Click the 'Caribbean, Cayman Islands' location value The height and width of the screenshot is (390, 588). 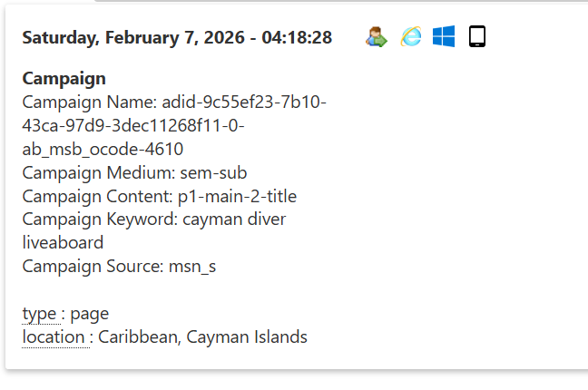click(202, 337)
